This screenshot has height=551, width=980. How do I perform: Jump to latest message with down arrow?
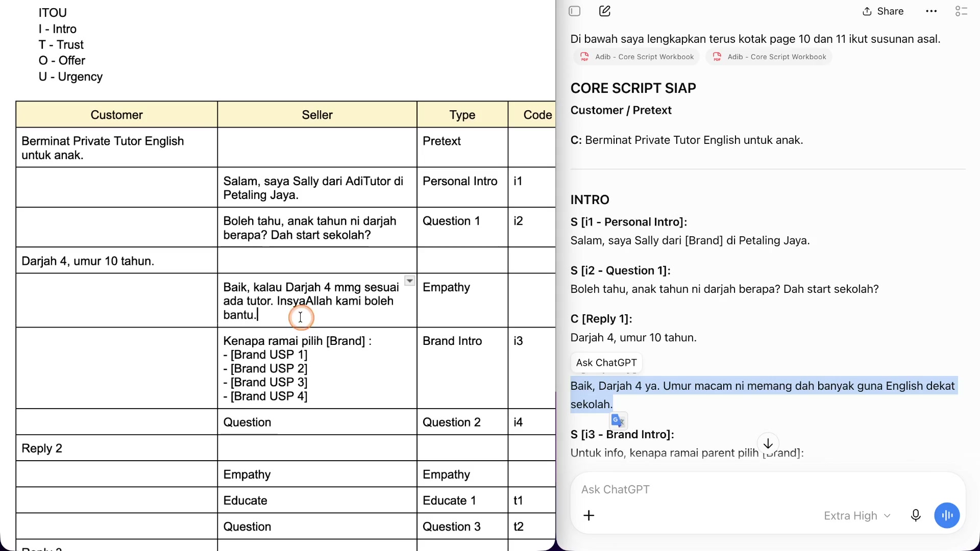point(768,443)
